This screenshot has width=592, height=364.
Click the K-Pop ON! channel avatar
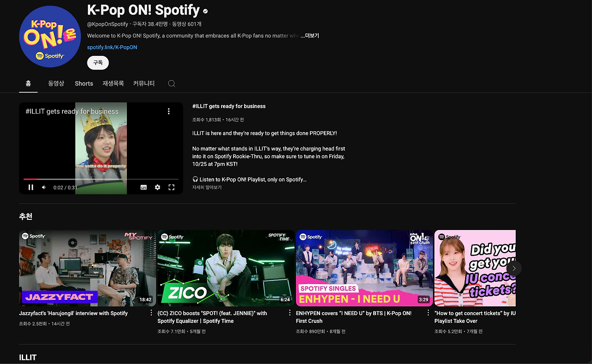pyautogui.click(x=50, y=36)
